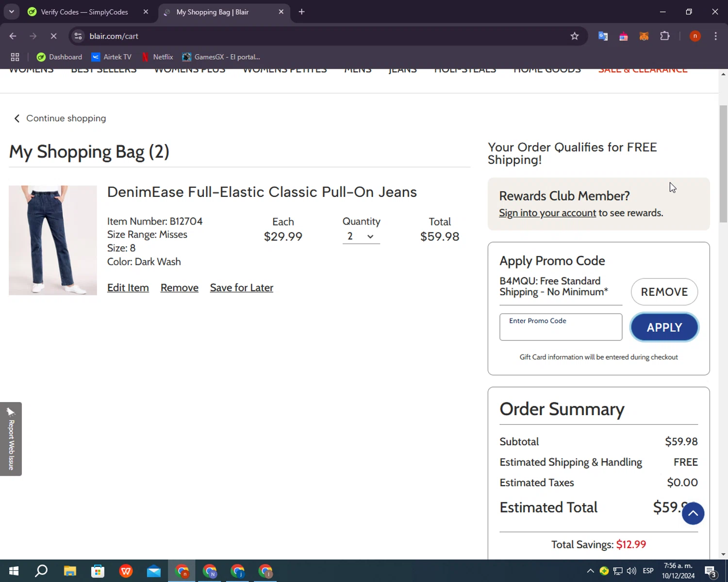This screenshot has height=582, width=728.
Task: Click the blair.com/cart address bar
Action: point(320,36)
